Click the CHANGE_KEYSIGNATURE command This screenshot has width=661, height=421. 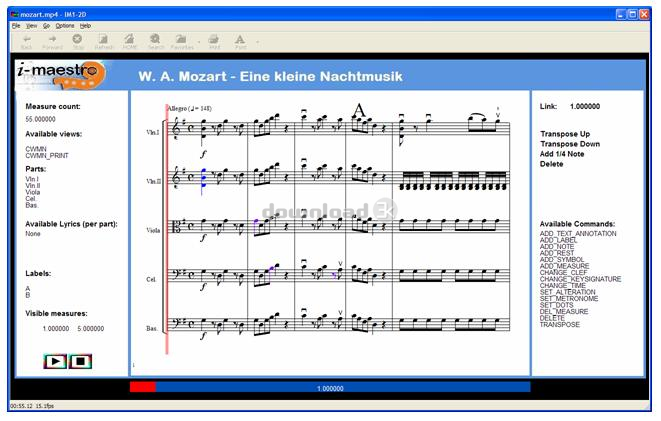(x=580, y=279)
